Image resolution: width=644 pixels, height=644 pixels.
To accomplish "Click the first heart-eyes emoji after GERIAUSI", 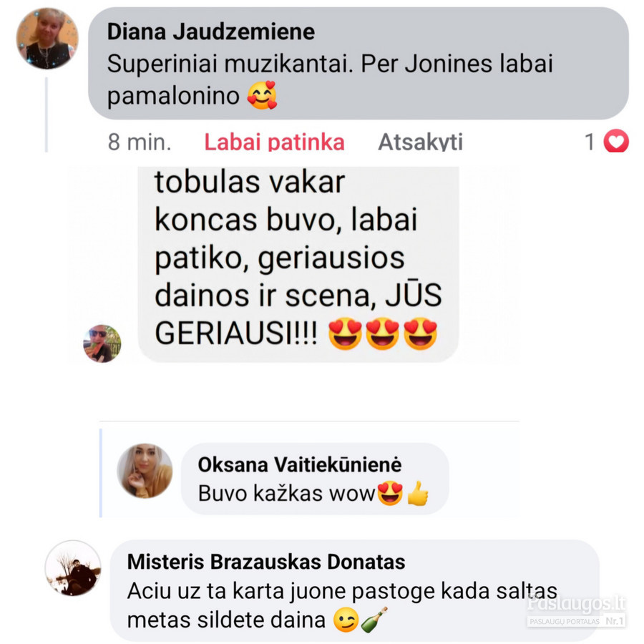I will (x=345, y=333).
